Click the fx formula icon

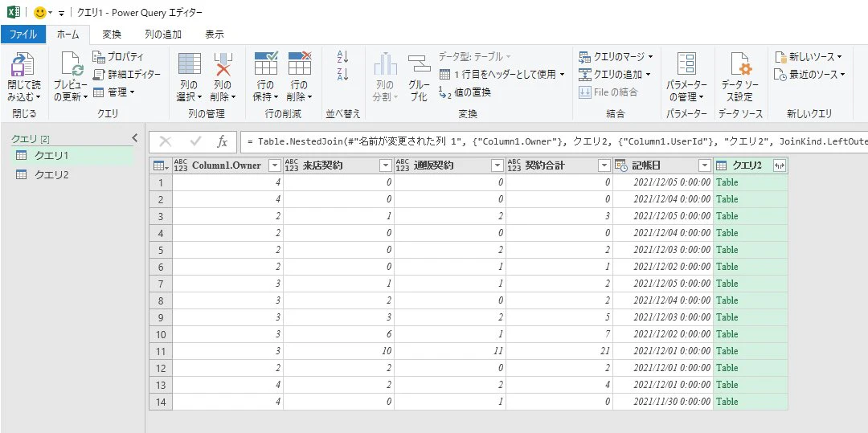click(222, 142)
